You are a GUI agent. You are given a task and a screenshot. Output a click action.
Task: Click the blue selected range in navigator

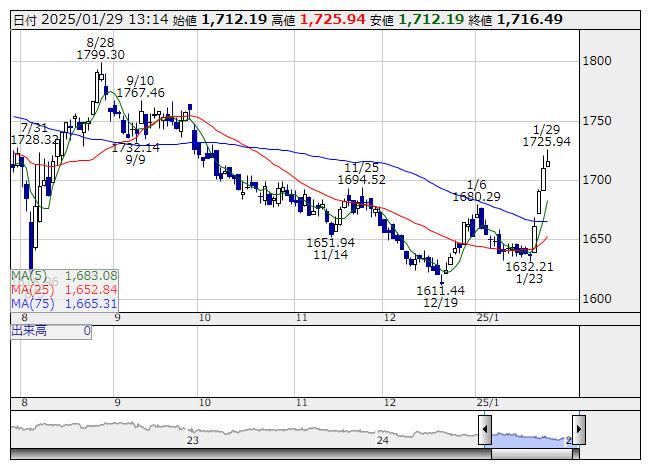532,439
